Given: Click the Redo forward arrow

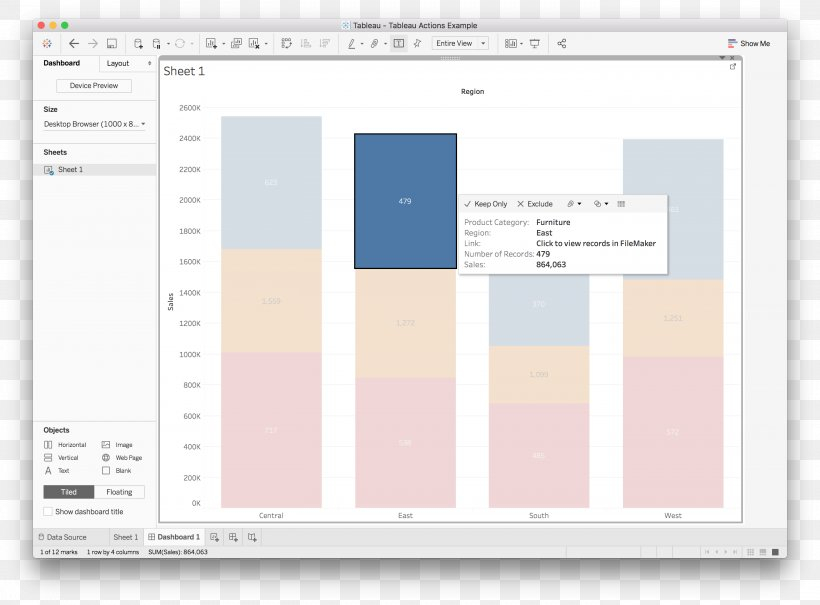Looking at the screenshot, I should coord(93,43).
